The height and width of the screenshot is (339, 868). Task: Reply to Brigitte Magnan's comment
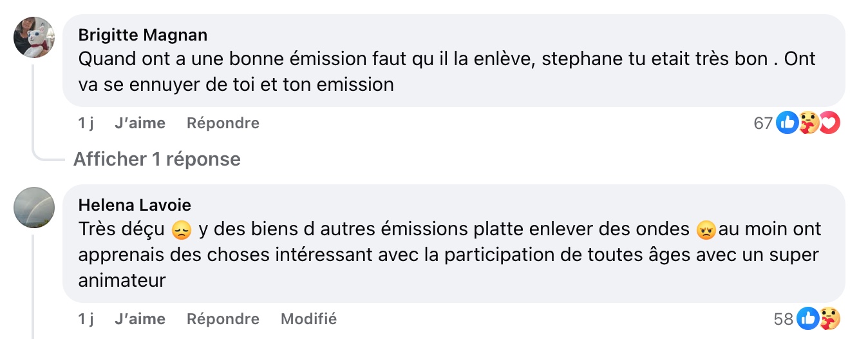[x=223, y=123]
